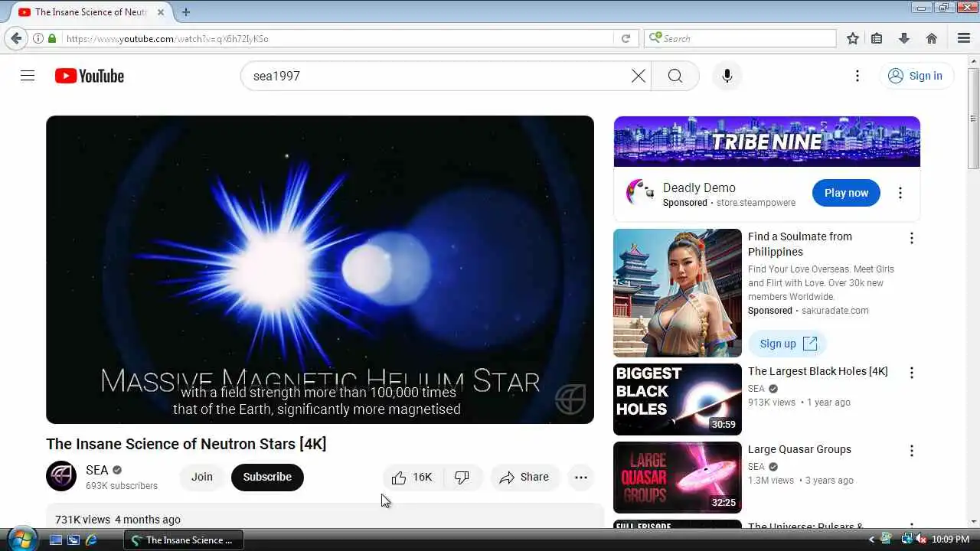Open Large Quasar Groups video thumbnail
This screenshot has width=980, height=551.
tap(678, 478)
